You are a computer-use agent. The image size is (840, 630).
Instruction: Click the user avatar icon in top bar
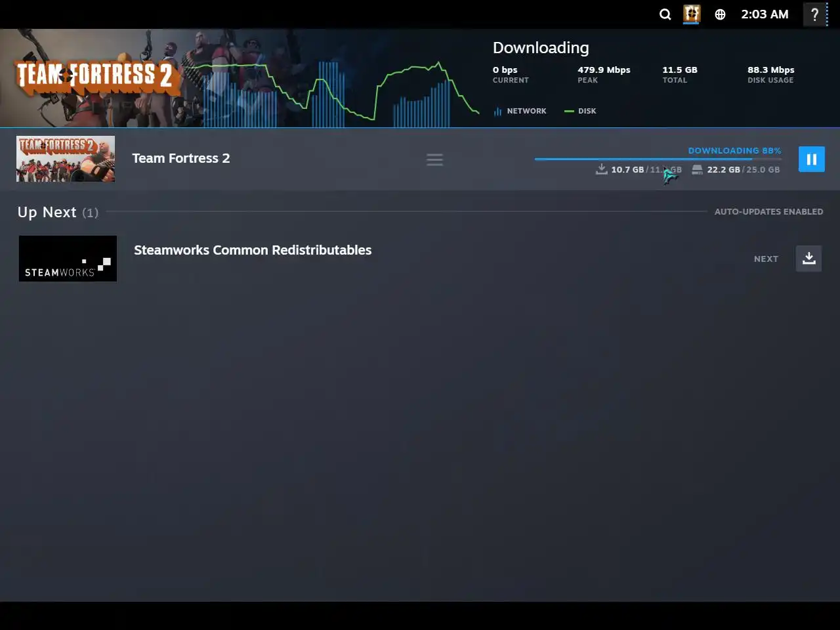coord(692,14)
